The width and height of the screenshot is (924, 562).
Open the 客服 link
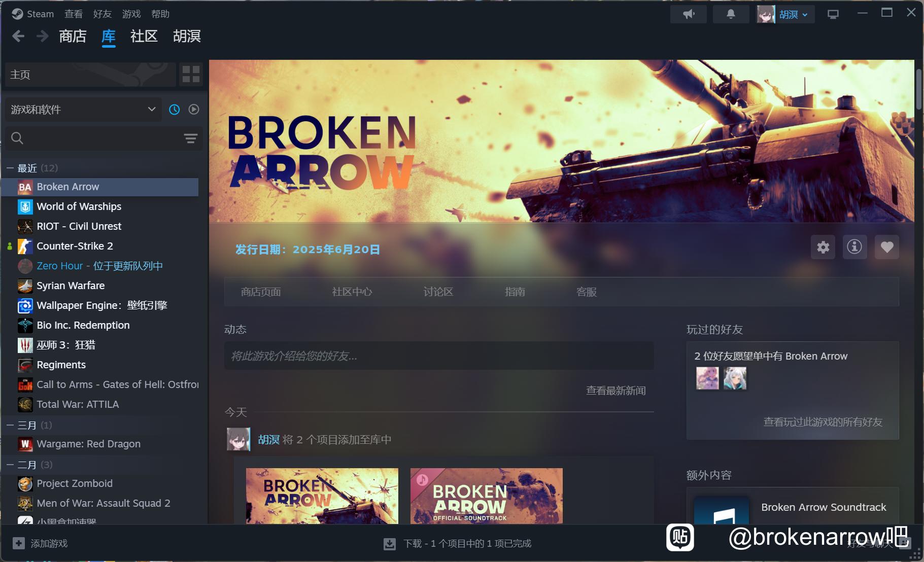(x=587, y=292)
